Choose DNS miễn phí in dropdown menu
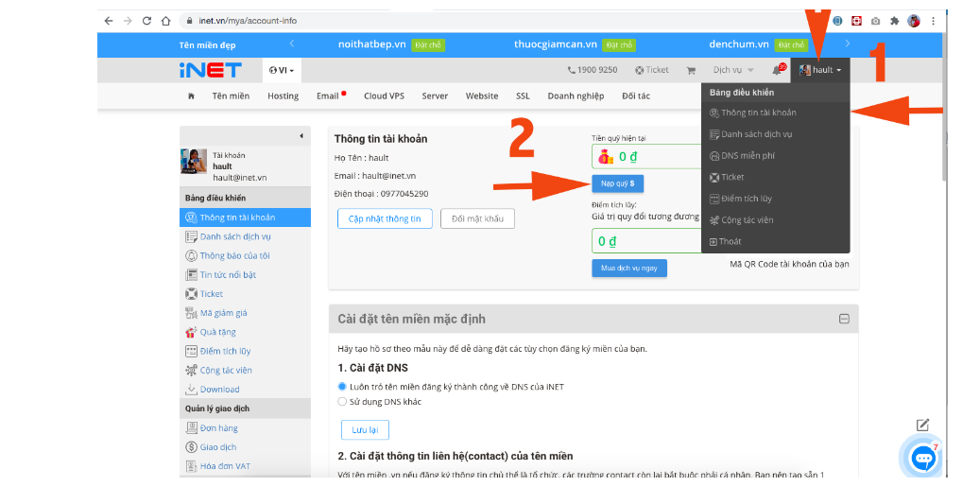This screenshot has height=487, width=980. click(776, 156)
